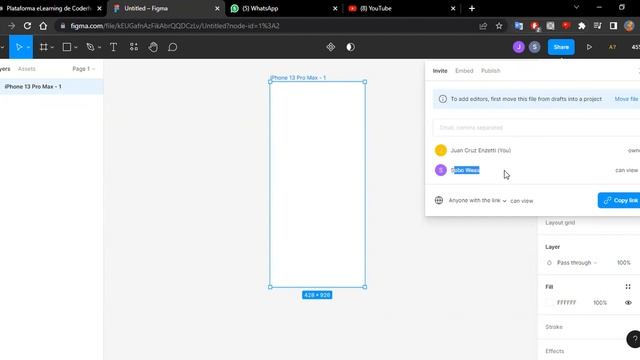The height and width of the screenshot is (360, 640).
Task: Click the browser address bar URL
Action: tap(175, 26)
